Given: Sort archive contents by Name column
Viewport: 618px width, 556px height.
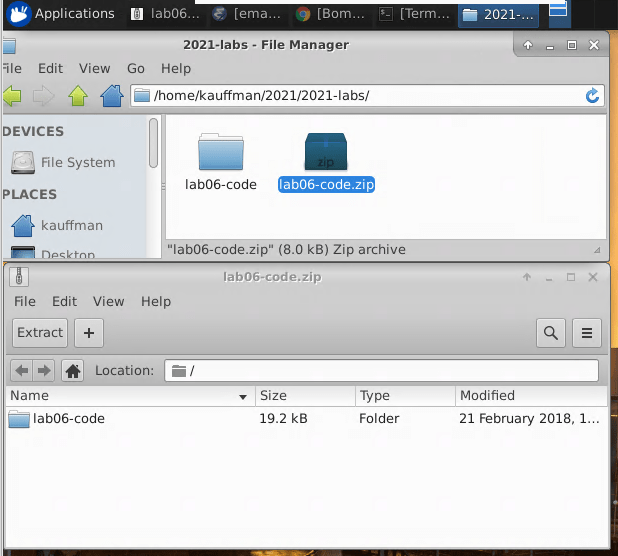Looking at the screenshot, I should coord(130,396).
